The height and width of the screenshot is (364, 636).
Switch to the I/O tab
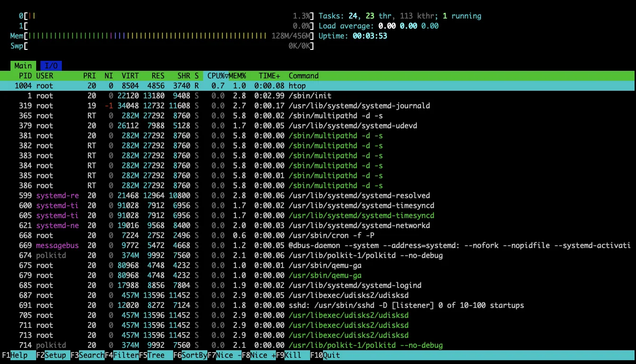(51, 66)
